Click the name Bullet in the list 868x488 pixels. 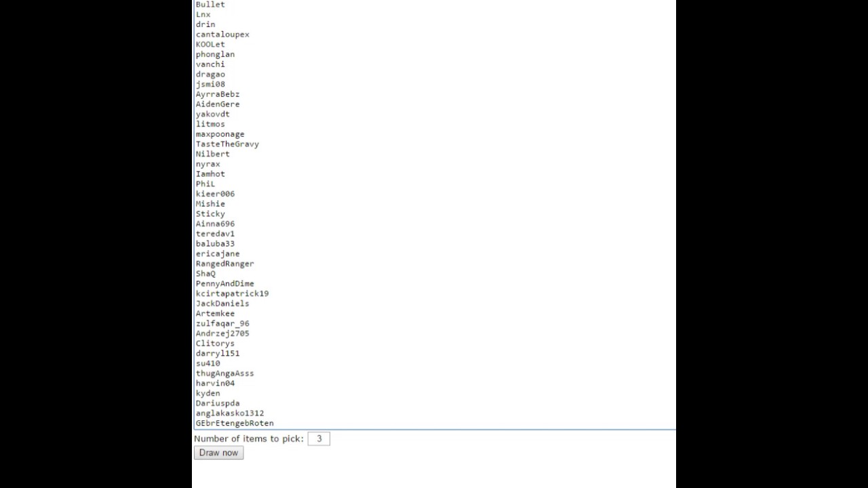point(210,5)
